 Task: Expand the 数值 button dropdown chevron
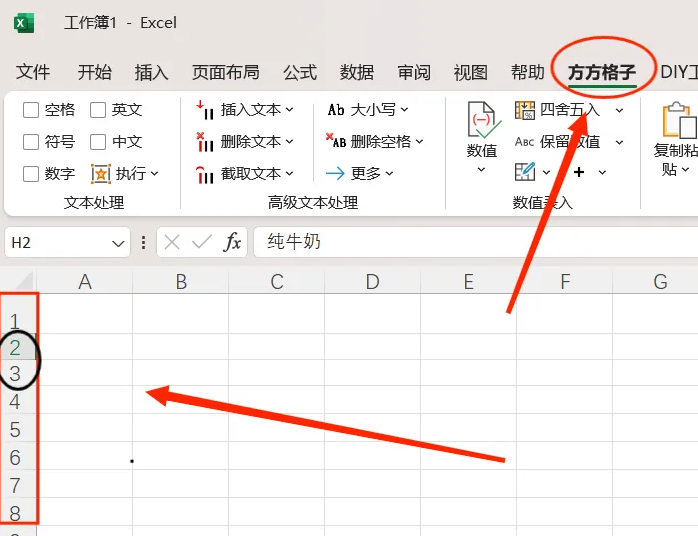(x=481, y=169)
